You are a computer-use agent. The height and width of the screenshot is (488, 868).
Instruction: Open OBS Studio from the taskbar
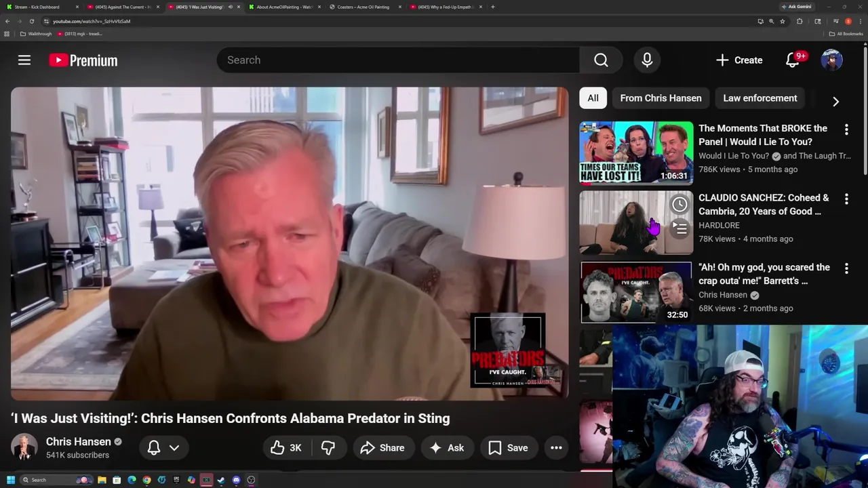click(x=251, y=480)
